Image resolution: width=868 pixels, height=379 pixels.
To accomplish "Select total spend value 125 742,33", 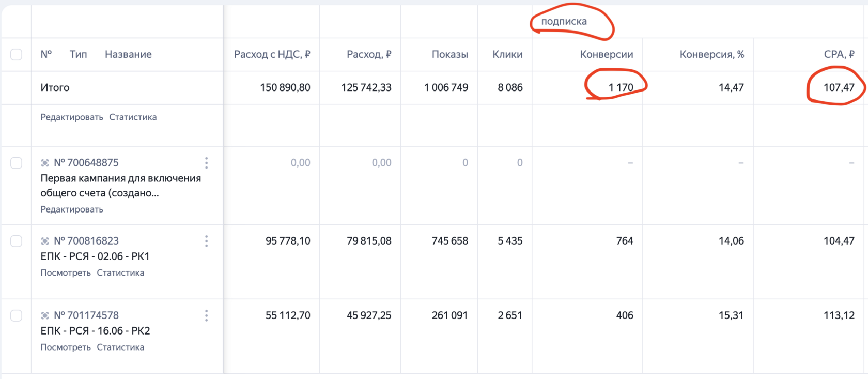I will 366,87.
